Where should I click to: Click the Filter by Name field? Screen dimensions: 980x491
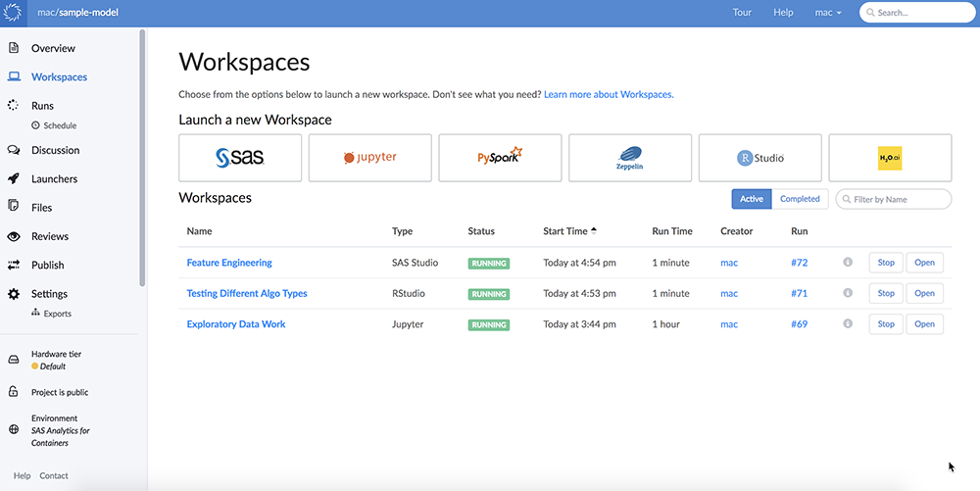[894, 199]
